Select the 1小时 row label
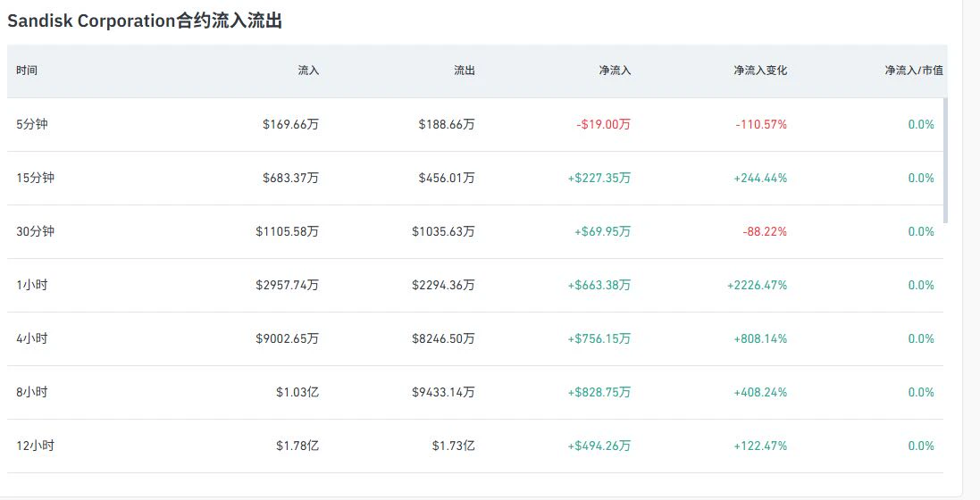The width and height of the screenshot is (980, 500). (32, 285)
